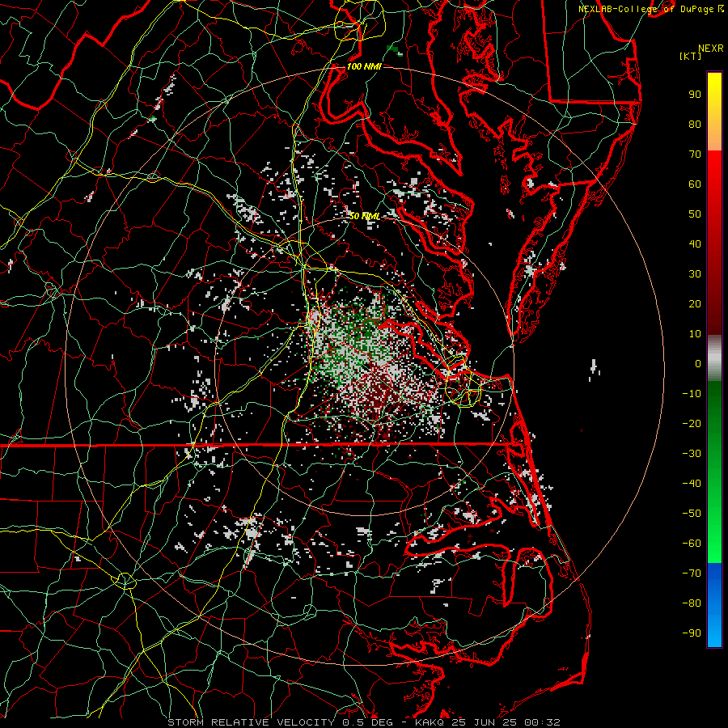Click the -70 value on velocity scale
The image size is (728, 728).
(692, 574)
